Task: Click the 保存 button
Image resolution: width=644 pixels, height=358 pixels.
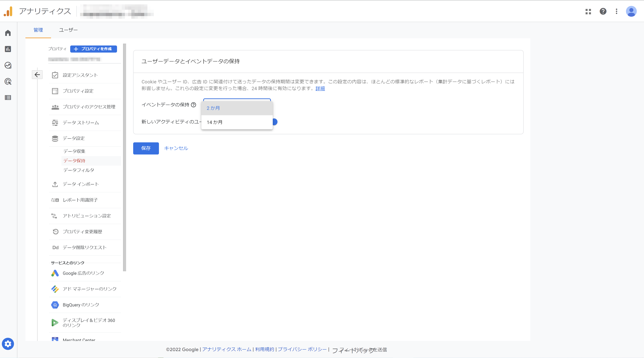Action: (146, 148)
